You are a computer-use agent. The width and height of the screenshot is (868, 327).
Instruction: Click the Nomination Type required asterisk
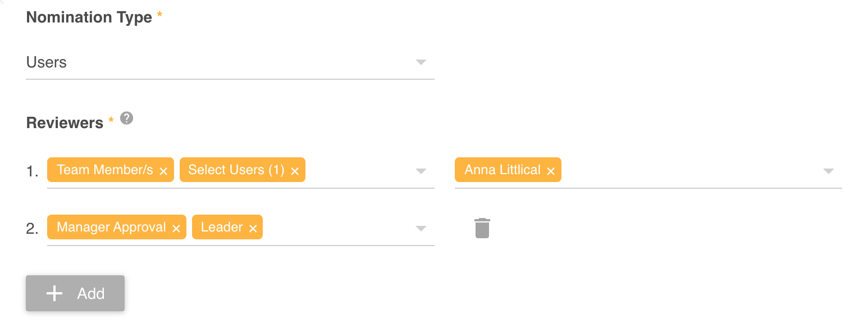(x=159, y=15)
